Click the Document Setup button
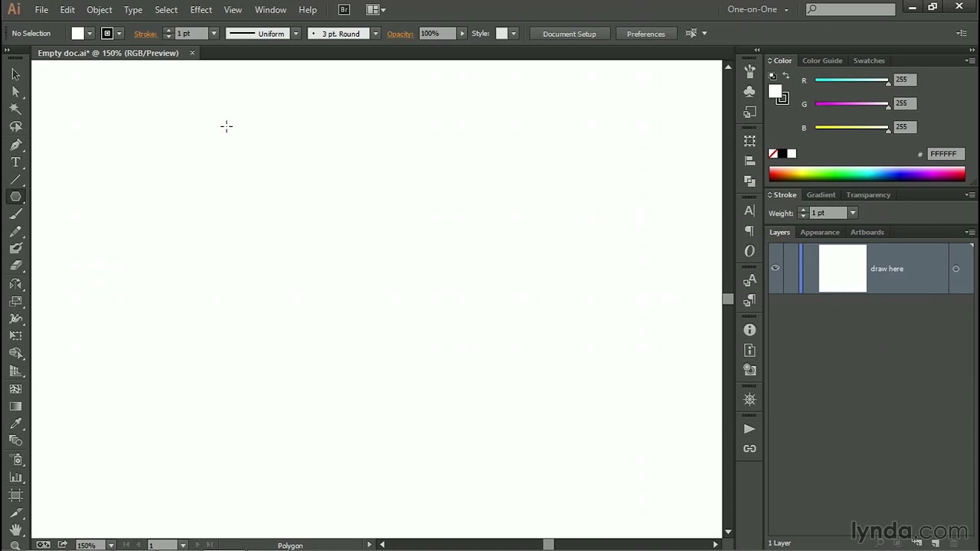Viewport: 980px width, 551px height. coord(569,34)
